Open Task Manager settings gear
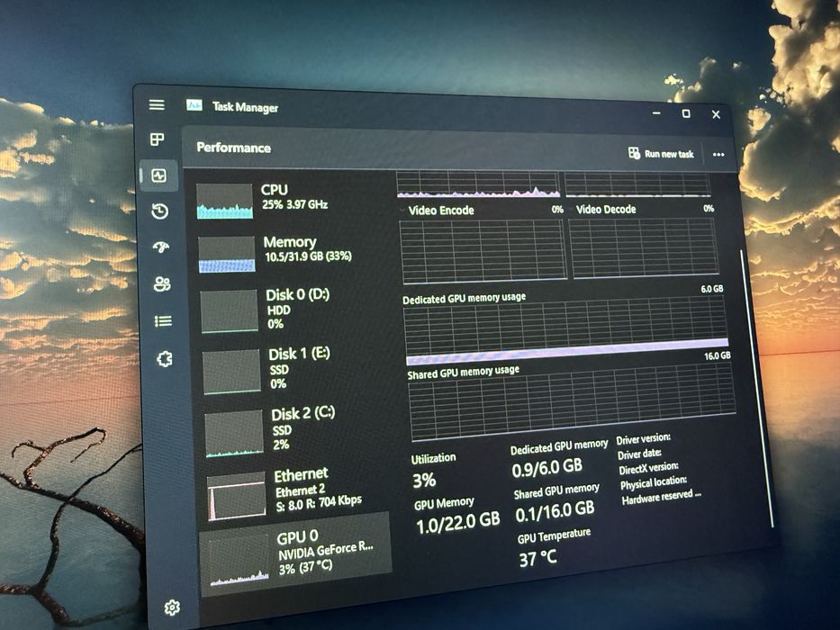This screenshot has height=630, width=840. coord(172,607)
